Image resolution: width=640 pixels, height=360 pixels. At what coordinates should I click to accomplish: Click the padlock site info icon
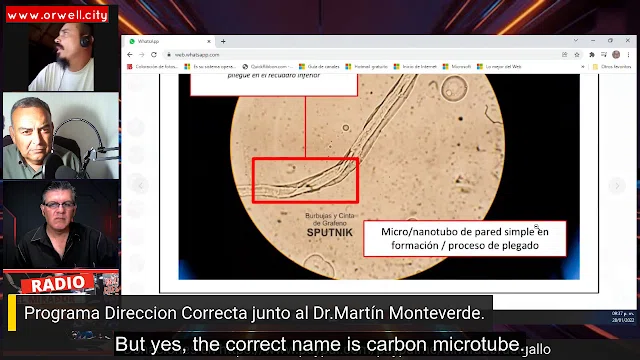tap(169, 55)
